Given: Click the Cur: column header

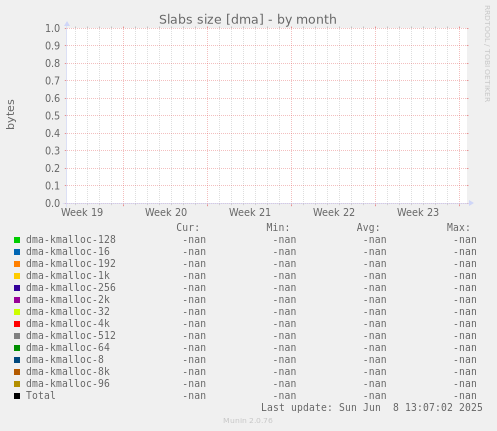Looking at the screenshot, I should click(188, 227).
